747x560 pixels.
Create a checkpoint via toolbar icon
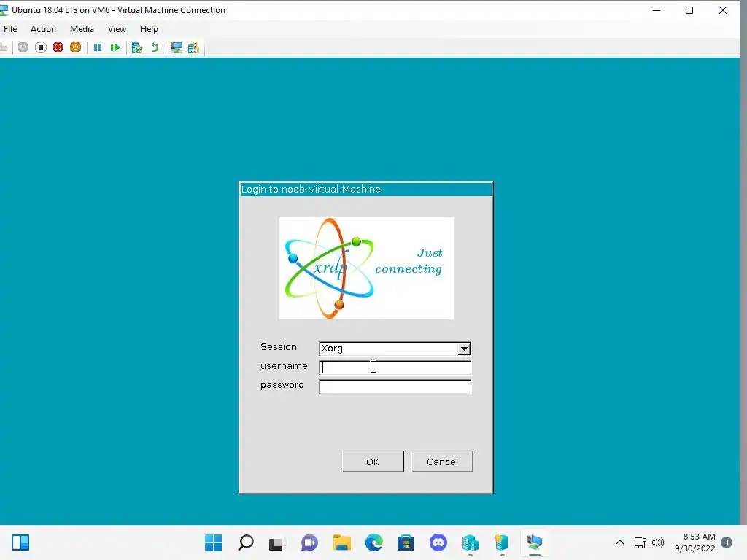pos(137,47)
